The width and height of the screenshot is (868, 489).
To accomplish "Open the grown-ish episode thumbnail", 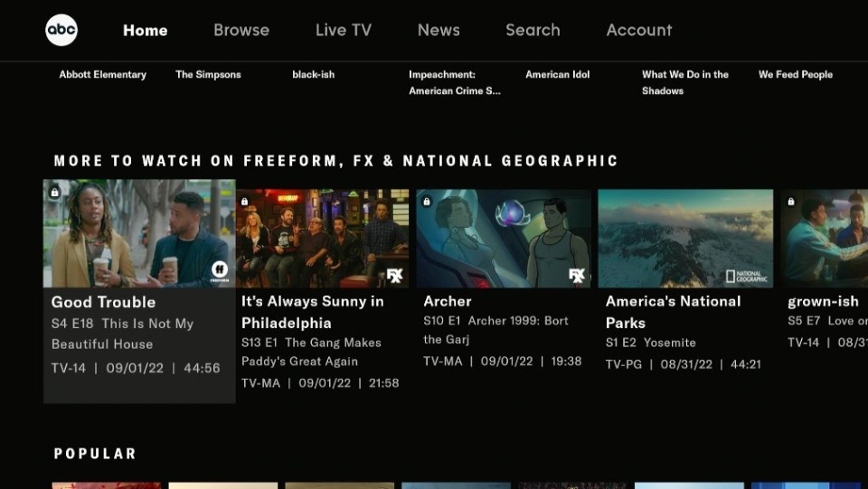I will point(825,239).
